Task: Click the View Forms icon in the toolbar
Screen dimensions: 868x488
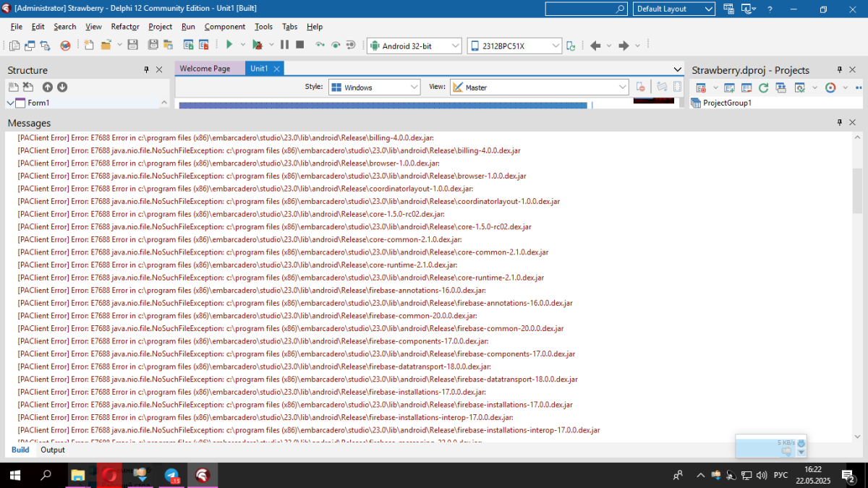Action: (30, 45)
